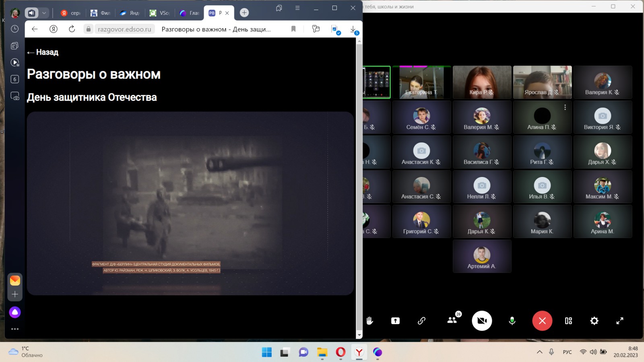Follow the 'Назад' back link
The height and width of the screenshot is (362, 644).
pyautogui.click(x=43, y=52)
